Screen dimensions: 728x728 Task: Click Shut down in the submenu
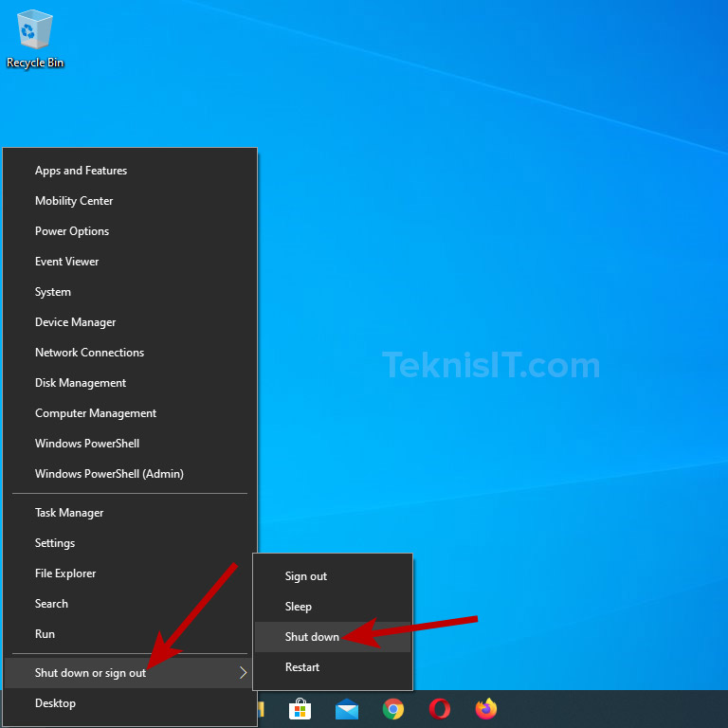tap(333, 637)
